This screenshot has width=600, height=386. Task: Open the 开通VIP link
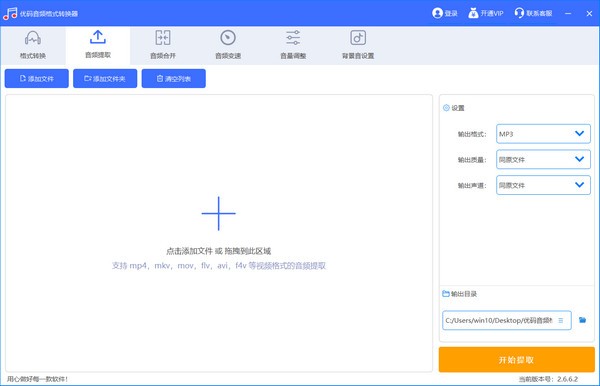pyautogui.click(x=486, y=13)
